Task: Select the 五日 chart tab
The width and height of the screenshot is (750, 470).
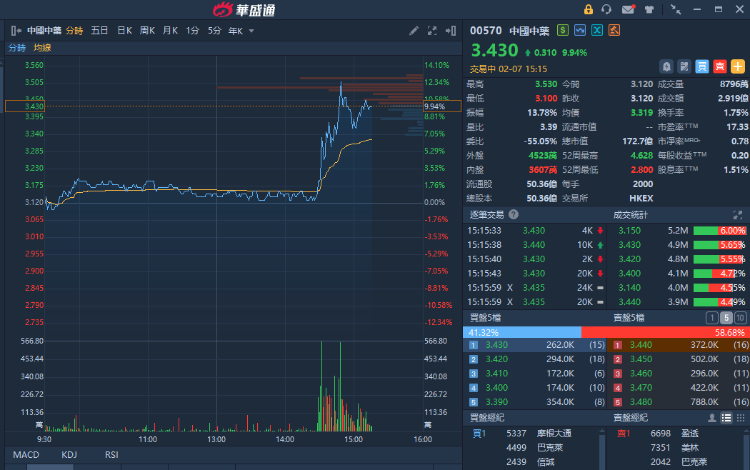Action: click(99, 31)
